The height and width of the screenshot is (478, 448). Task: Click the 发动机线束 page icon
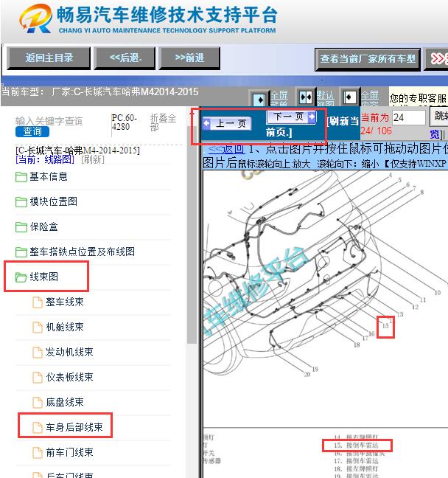point(38,352)
